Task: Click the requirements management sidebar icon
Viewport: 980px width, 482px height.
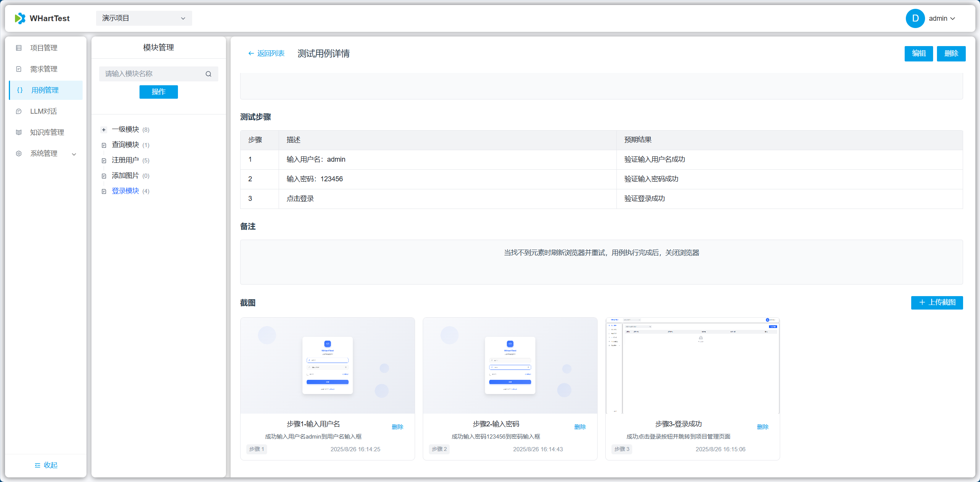Action: tap(19, 69)
